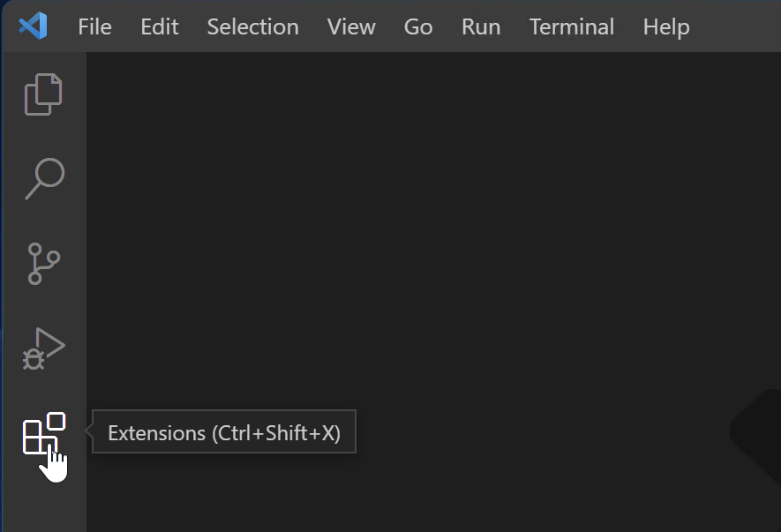Open the Explorer view from the sidebar
Viewport: 781px width, 532px height.
[42, 94]
